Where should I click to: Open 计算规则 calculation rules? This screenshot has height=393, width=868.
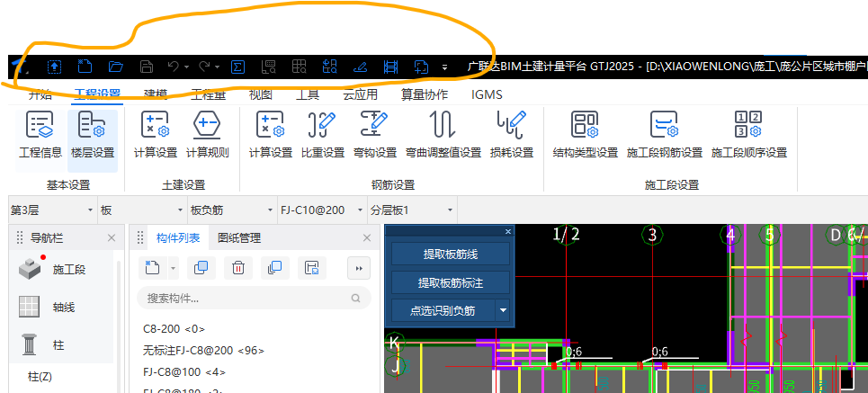pyautogui.click(x=207, y=135)
